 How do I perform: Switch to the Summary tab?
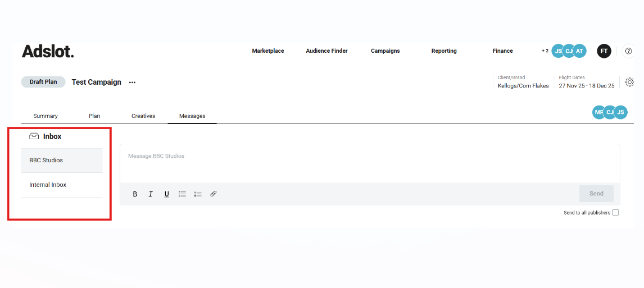pos(46,116)
